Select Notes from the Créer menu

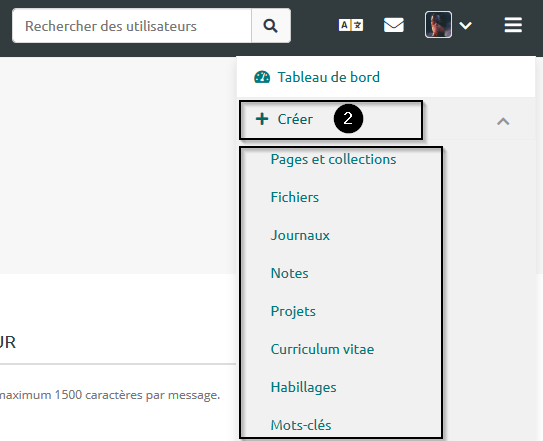(x=289, y=273)
